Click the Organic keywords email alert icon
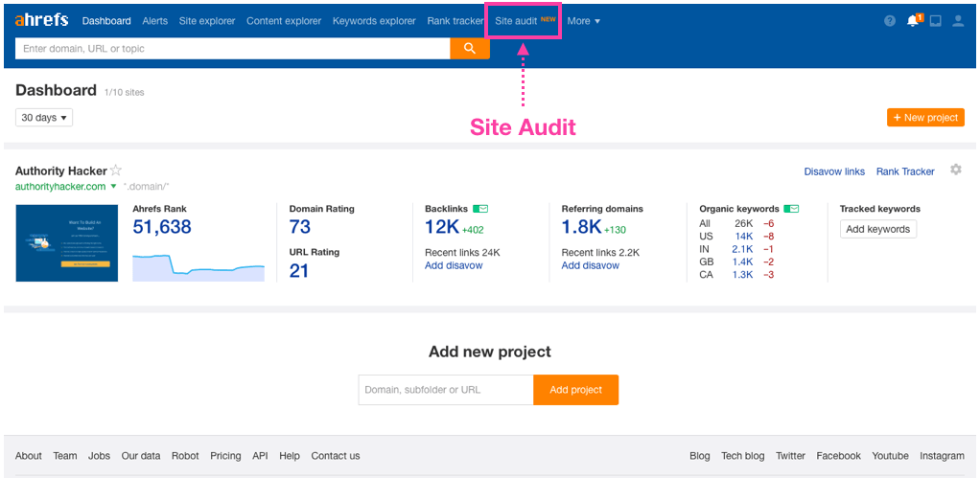980x478 pixels. tap(791, 209)
